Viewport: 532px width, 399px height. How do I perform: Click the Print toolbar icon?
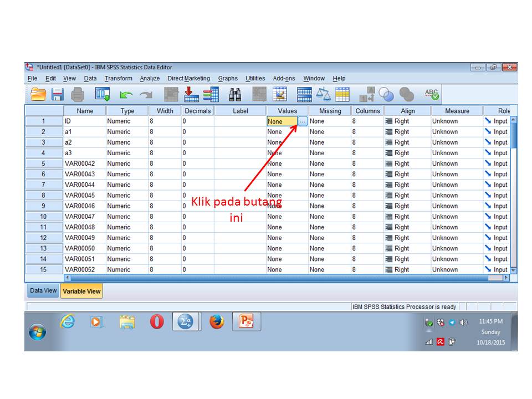click(78, 94)
